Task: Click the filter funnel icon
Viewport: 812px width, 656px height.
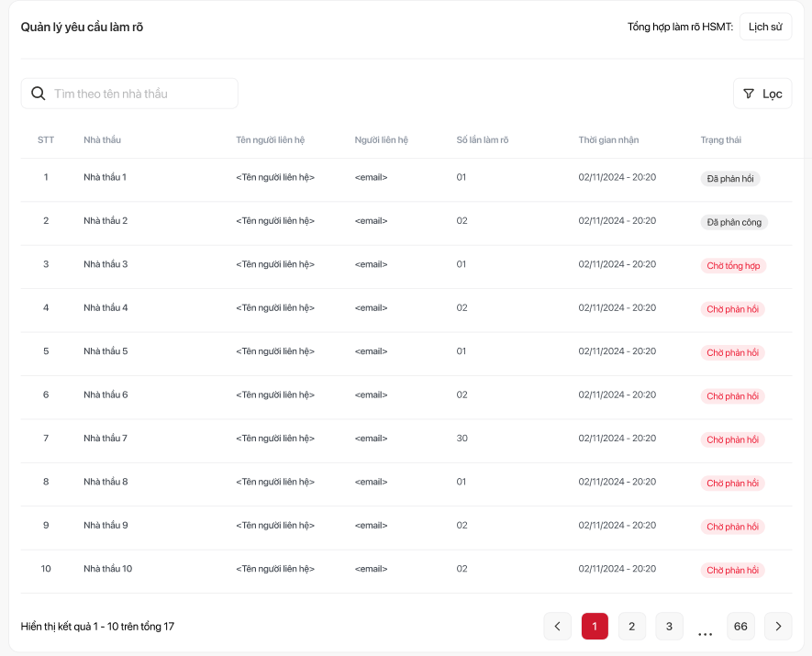Action: 749,94
